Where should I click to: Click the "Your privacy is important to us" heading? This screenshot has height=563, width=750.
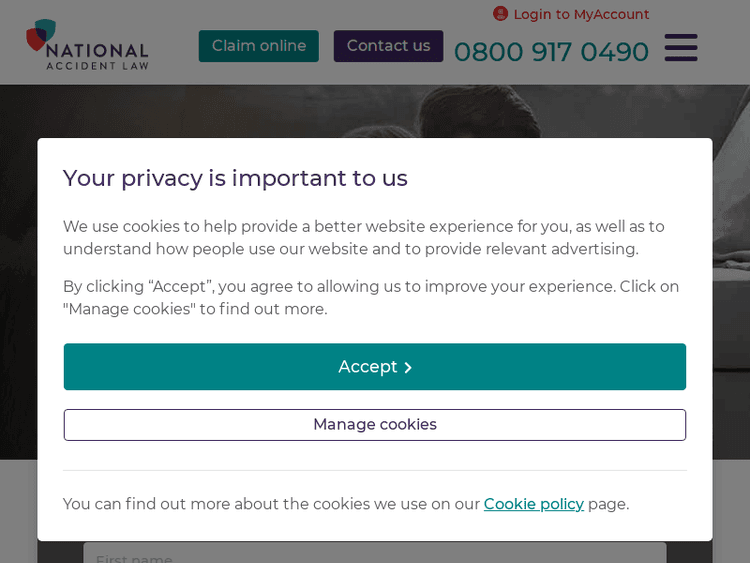[235, 178]
